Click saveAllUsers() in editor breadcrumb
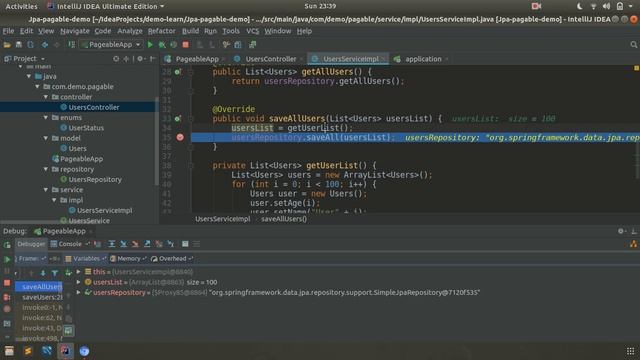 (x=284, y=219)
